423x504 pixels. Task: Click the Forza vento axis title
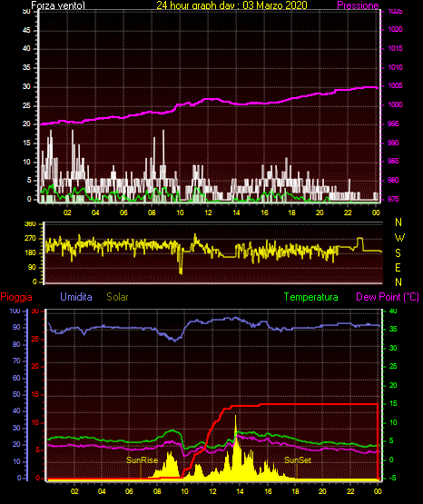[58, 5]
